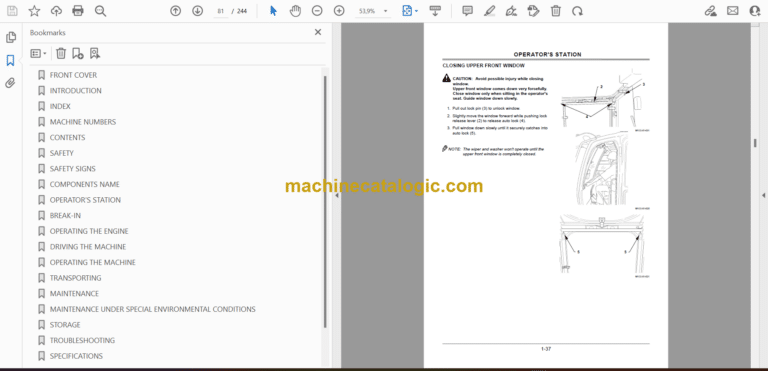
Task: Open the MAINTENANCE bookmark
Action: (x=74, y=294)
